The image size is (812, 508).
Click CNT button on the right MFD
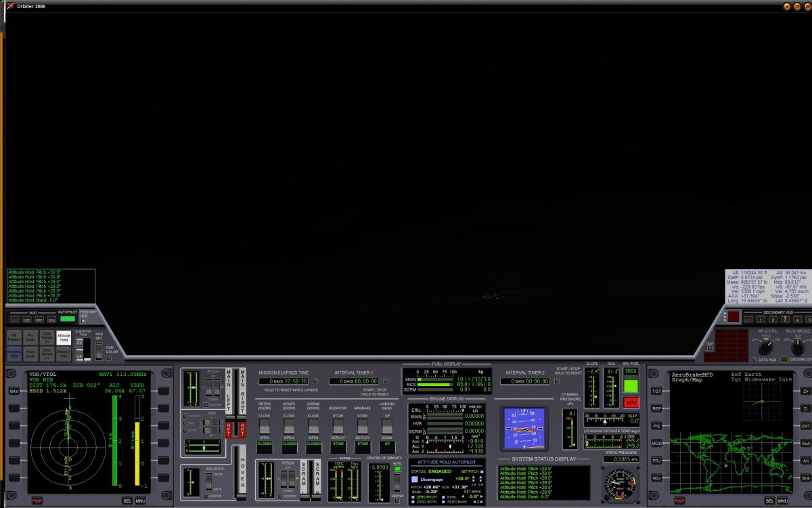tap(805, 426)
